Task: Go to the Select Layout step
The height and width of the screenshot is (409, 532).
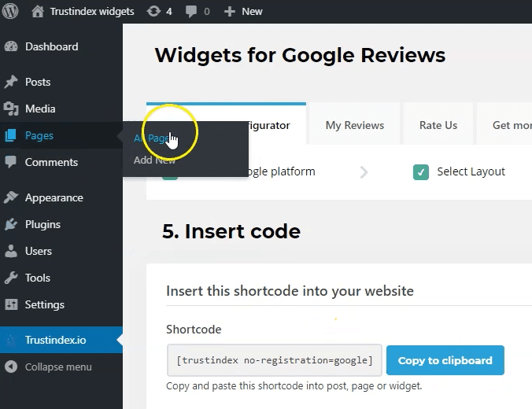Action: (471, 171)
